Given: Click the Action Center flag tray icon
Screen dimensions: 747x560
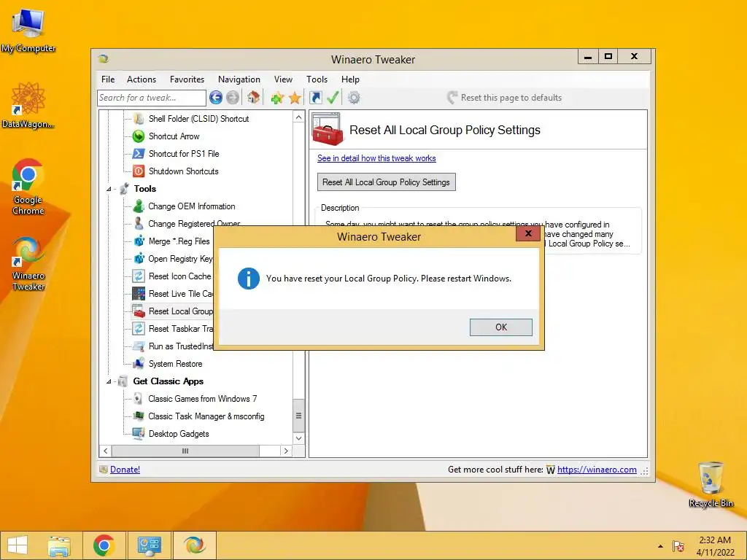Looking at the screenshot, I should pos(678,546).
